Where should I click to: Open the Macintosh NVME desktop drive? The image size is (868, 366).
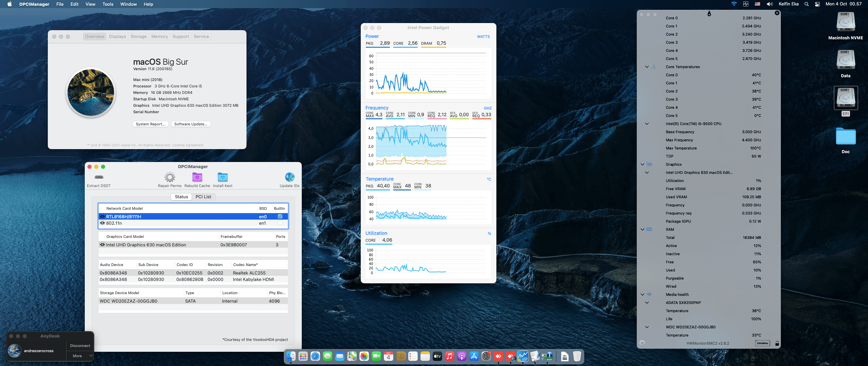[x=846, y=22]
